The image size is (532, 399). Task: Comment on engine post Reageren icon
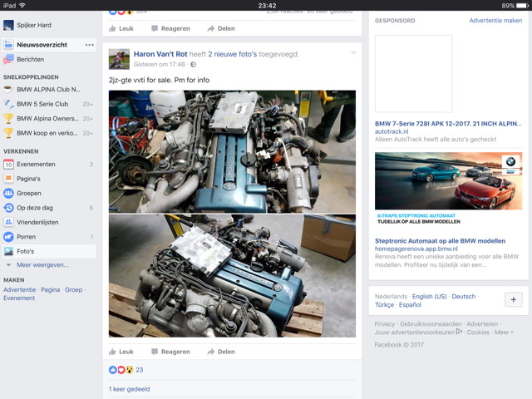pyautogui.click(x=155, y=352)
